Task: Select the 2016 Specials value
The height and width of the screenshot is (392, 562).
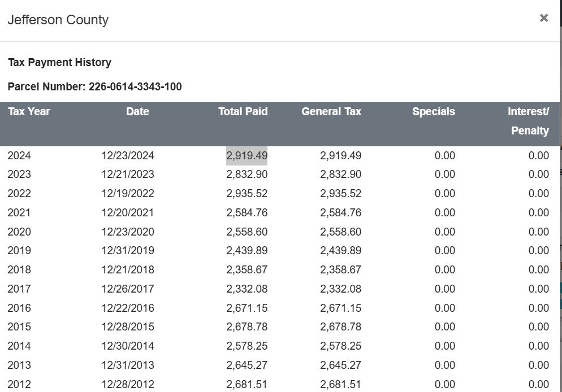Action: pos(445,308)
